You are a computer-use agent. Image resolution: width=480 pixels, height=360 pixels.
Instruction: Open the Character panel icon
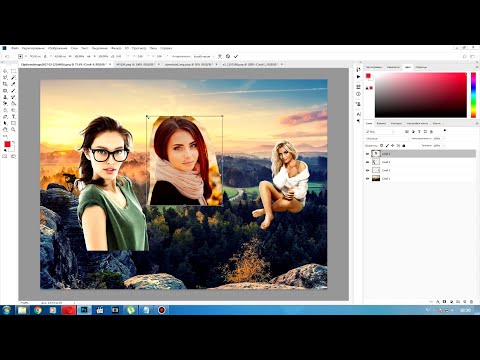358,114
